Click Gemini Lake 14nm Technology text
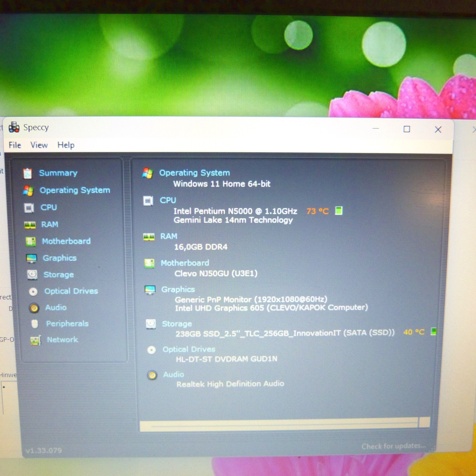Screen dimensions: 476x476 coord(233,220)
